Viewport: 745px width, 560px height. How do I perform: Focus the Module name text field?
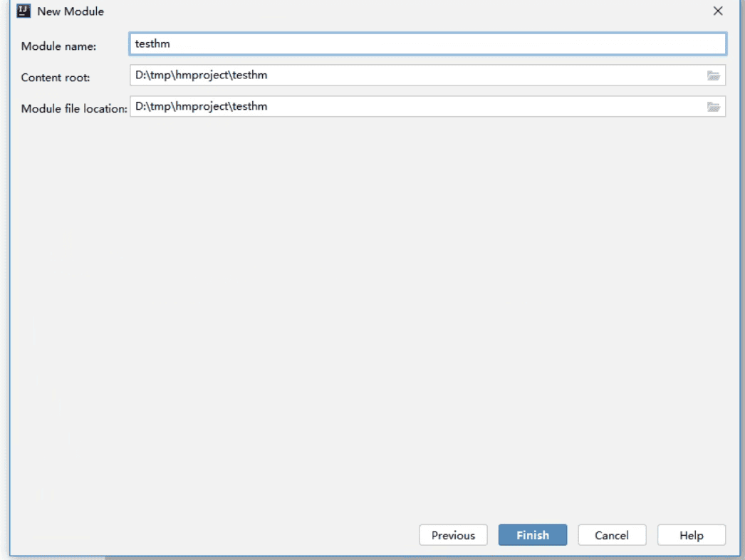click(427, 44)
